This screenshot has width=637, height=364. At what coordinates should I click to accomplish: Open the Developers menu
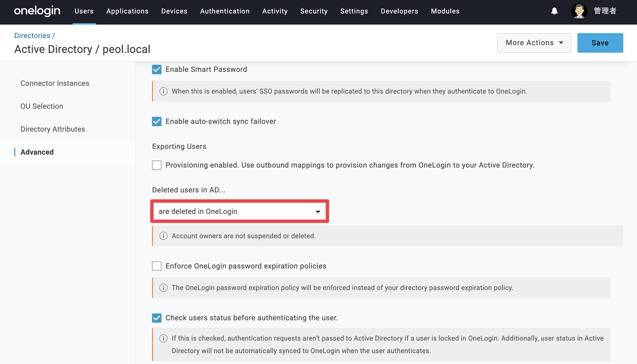pos(399,11)
